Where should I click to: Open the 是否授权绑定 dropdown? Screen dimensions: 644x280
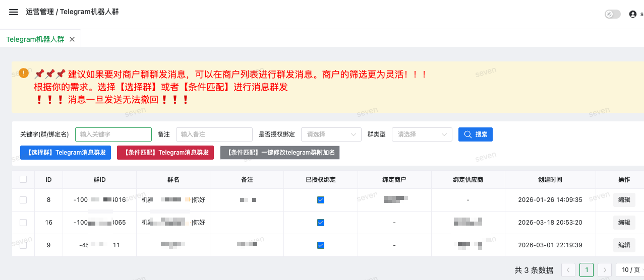tap(331, 134)
